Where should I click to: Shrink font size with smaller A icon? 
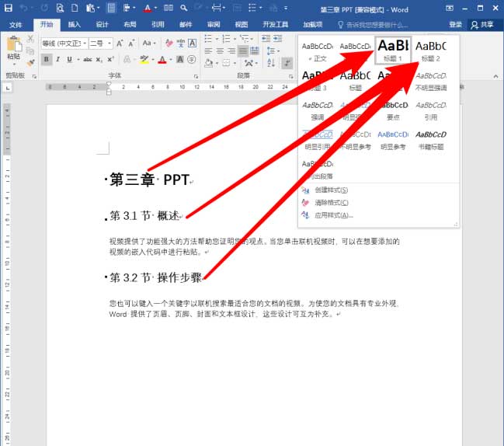click(131, 43)
